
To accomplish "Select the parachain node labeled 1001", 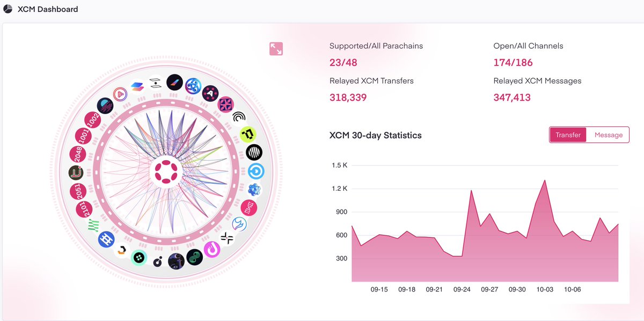I will [x=83, y=136].
